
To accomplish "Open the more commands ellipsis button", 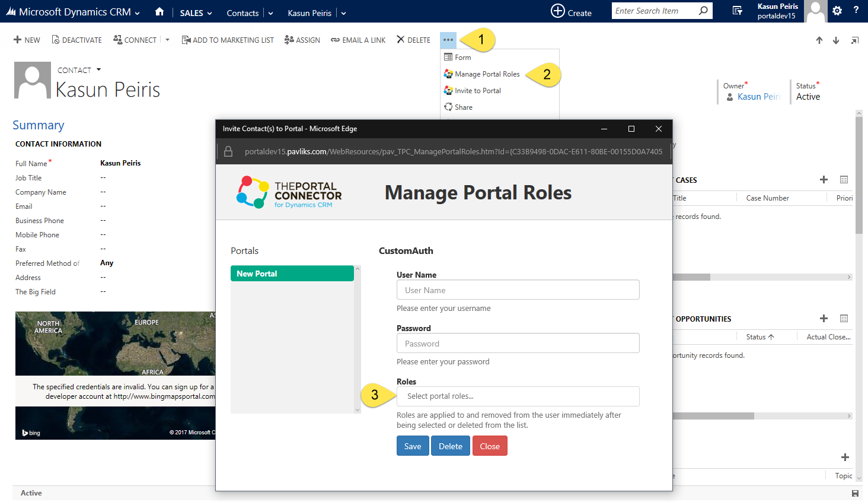I will pyautogui.click(x=448, y=40).
